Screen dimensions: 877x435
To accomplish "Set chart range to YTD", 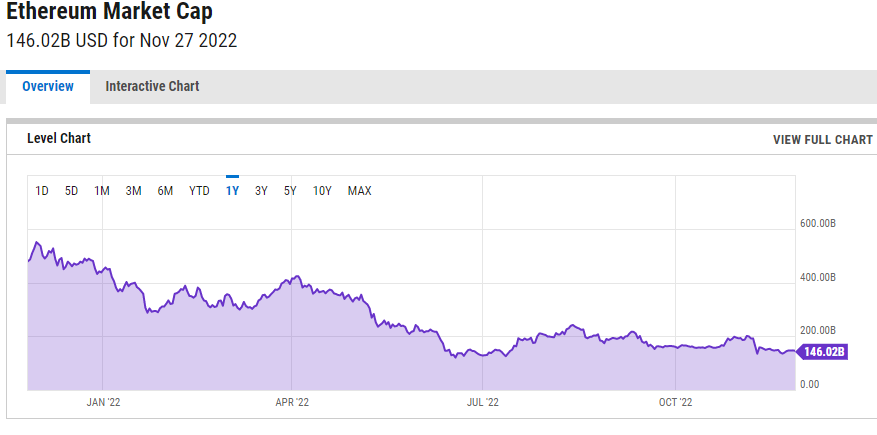I will pos(199,191).
